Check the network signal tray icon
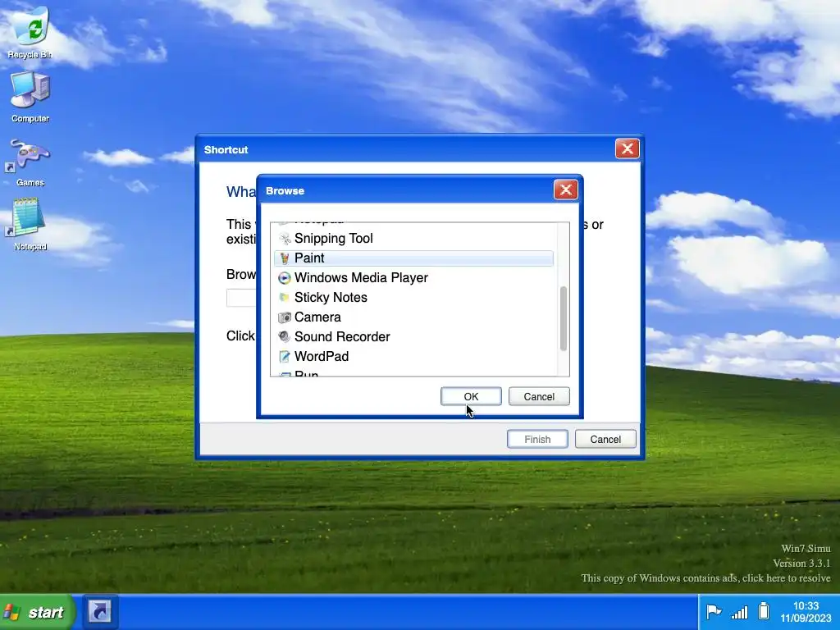Viewport: 840px width, 630px height. pyautogui.click(x=739, y=612)
